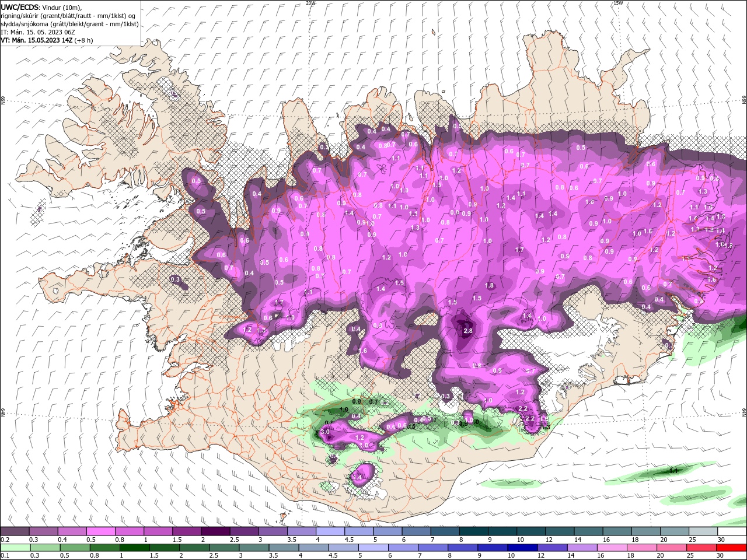747x560 pixels.
Task: Pick lower legend swatch between 0.1 and 0.3
Action: [16, 547]
